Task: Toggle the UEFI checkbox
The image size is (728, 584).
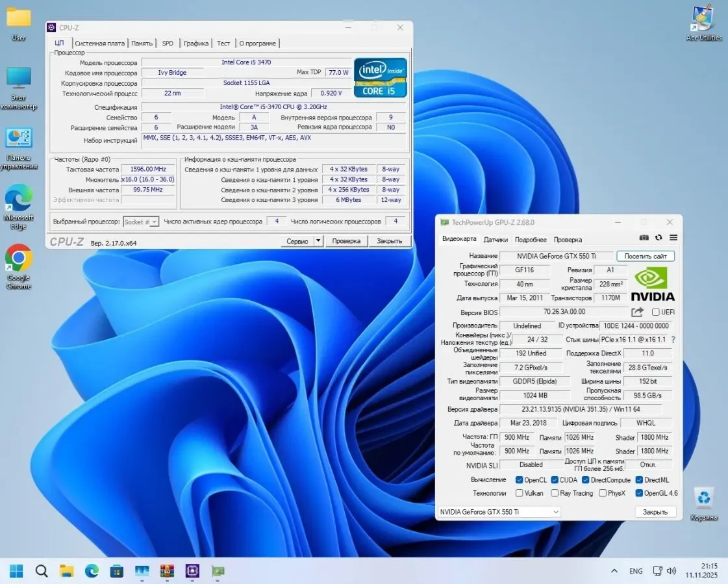Action: (x=655, y=312)
